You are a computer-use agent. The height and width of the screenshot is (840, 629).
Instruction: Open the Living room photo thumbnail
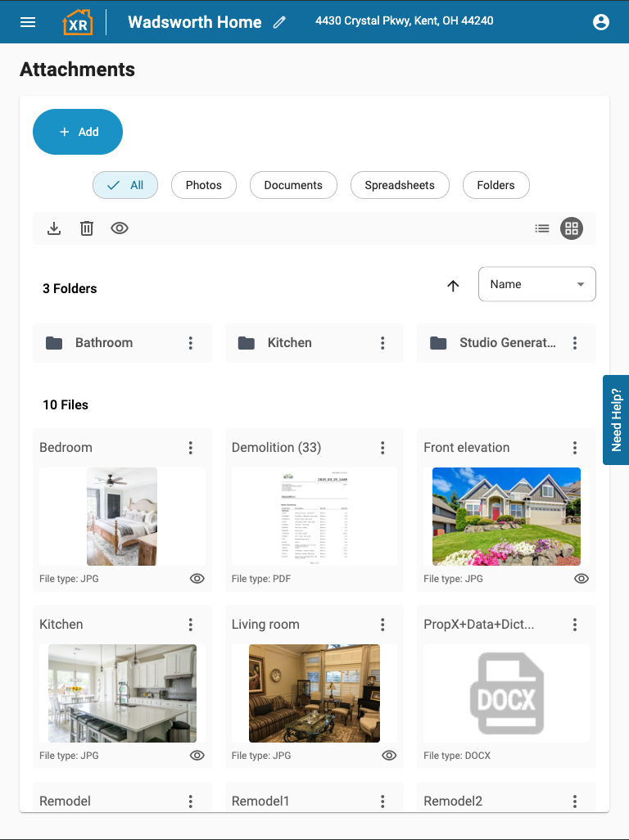tap(314, 693)
